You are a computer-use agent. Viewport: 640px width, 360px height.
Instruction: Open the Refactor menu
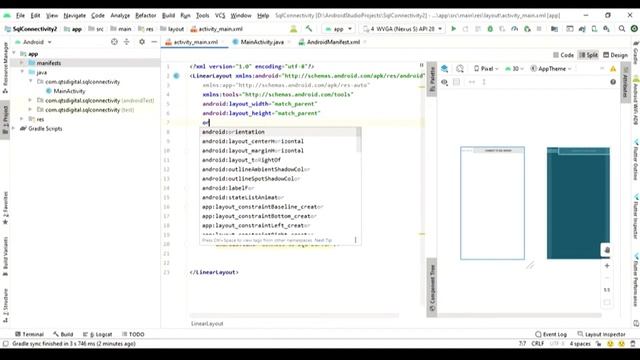pos(145,16)
